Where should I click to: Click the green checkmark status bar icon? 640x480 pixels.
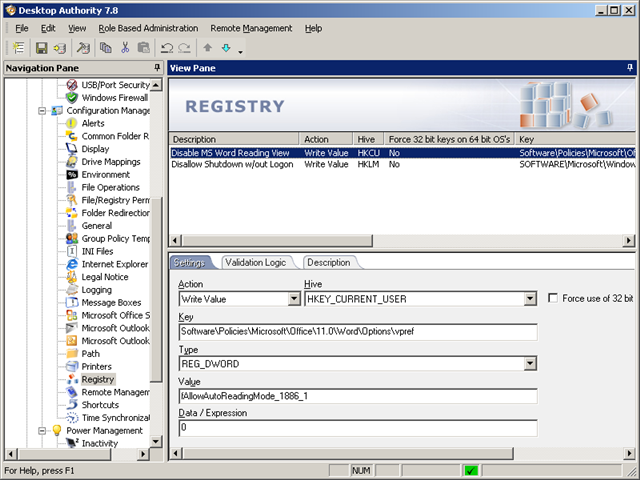[x=471, y=471]
